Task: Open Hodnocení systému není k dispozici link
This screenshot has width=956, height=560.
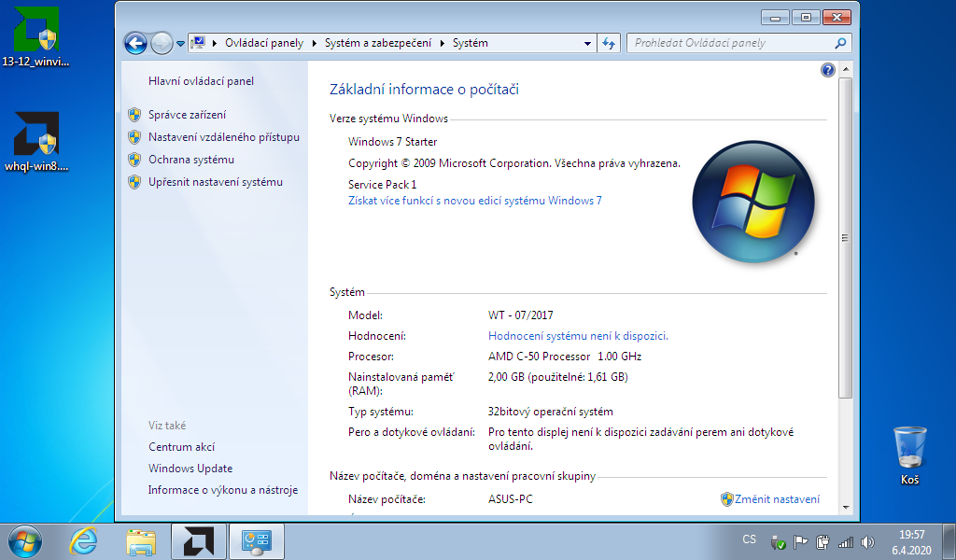Action: (x=578, y=336)
